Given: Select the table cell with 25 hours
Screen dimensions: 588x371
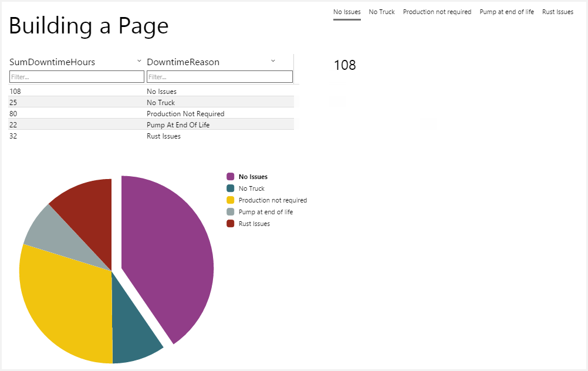Looking at the screenshot, I should pyautogui.click(x=76, y=102).
